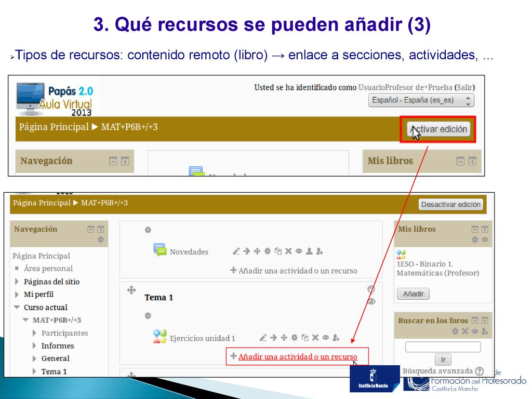Open Navegación block gear in lower screenshot
The width and height of the screenshot is (532, 399).
click(101, 240)
